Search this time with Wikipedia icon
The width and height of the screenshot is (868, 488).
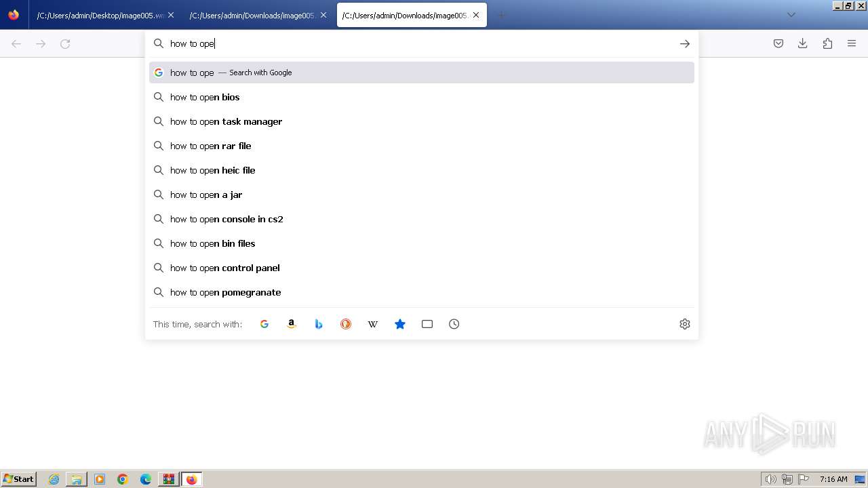[373, 324]
